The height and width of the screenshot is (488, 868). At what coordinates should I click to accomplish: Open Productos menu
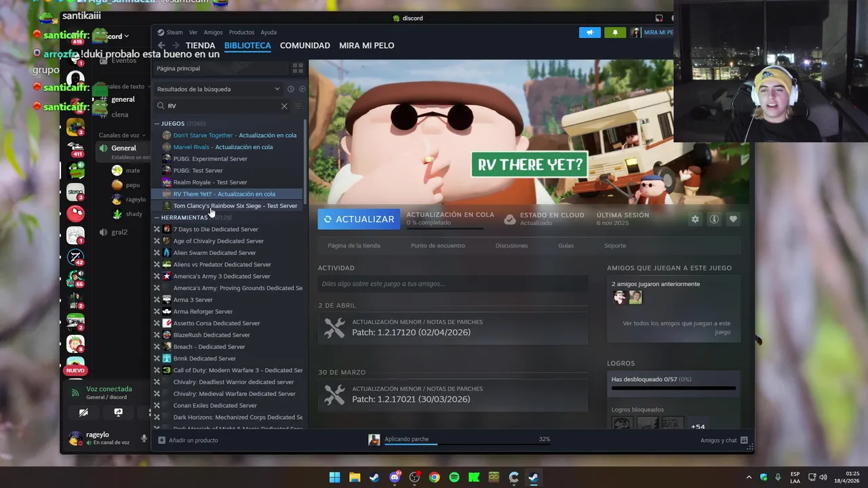[x=241, y=32]
